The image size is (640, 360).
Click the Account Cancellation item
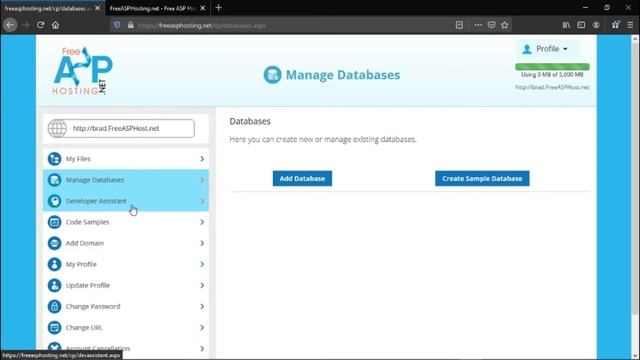[126, 348]
